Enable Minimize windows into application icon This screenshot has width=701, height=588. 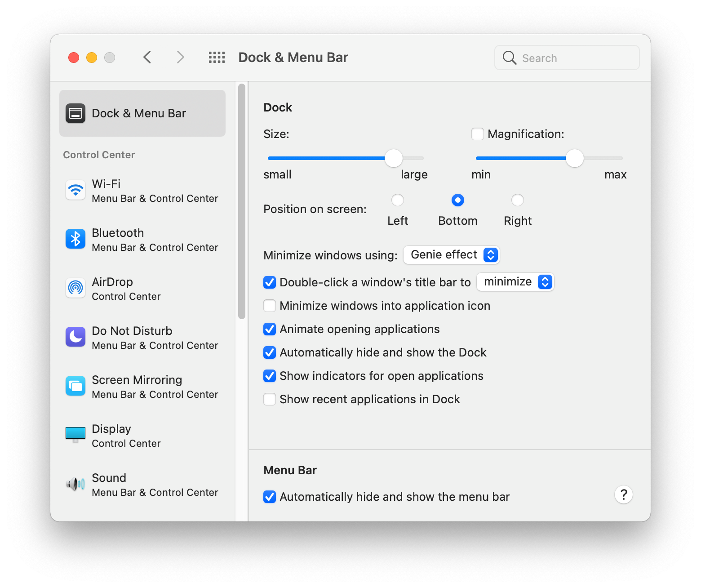(270, 306)
